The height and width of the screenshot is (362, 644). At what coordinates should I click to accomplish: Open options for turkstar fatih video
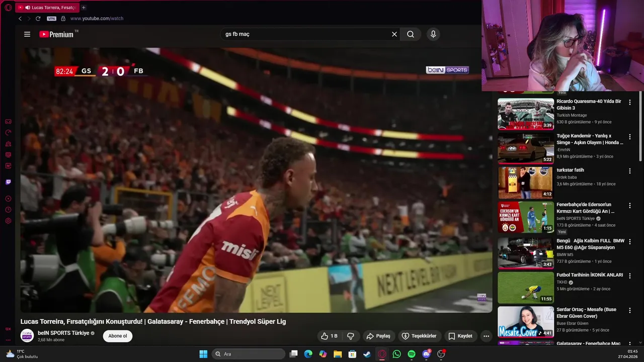coord(629,171)
